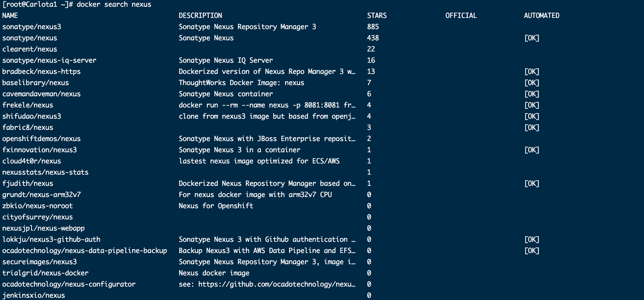Select ocadotechnology/nexus-data-pipeline-backup image name
The height and width of the screenshot is (300, 644).
[x=85, y=251]
